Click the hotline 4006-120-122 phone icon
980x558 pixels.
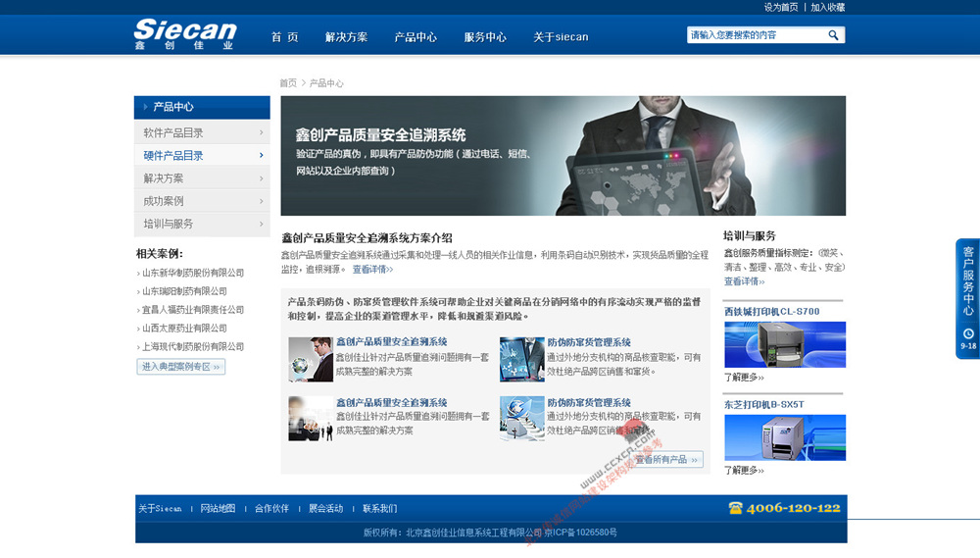coord(736,508)
